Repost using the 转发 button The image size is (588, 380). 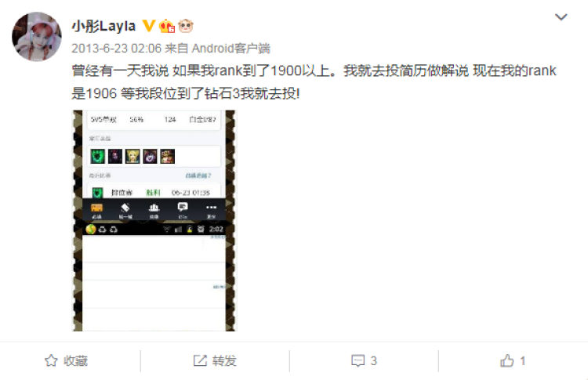coord(215,361)
